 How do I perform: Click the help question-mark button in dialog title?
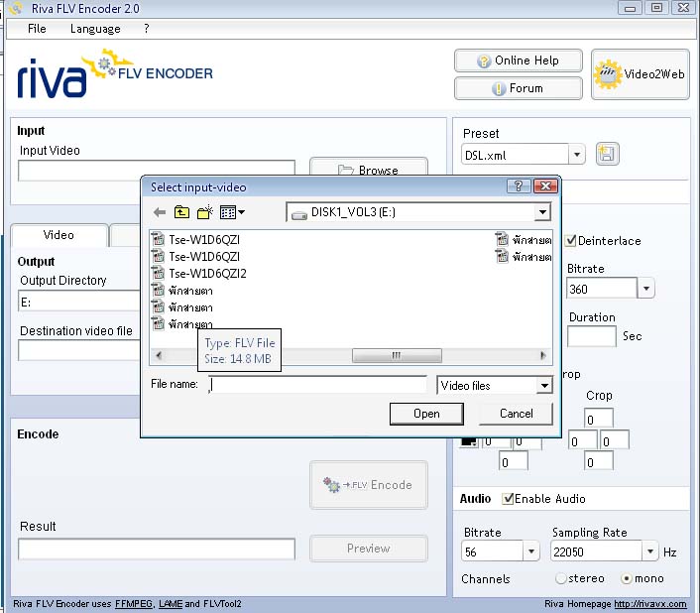[519, 185]
